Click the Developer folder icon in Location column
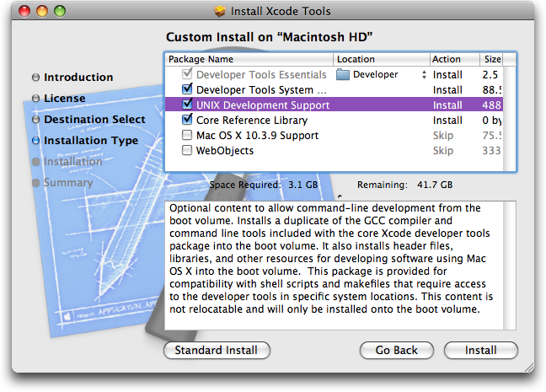Screen dimensions: 546x392 (343, 74)
